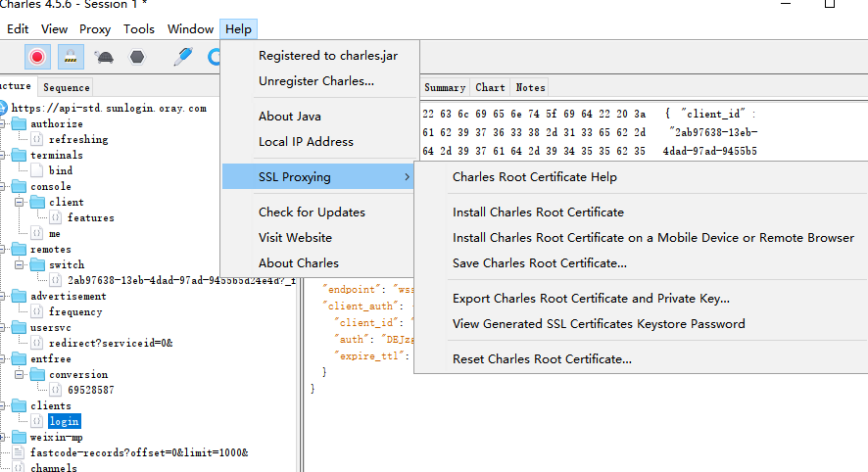Click the advertisement folder icon
This screenshot has width=868, height=472.
pos(19,296)
